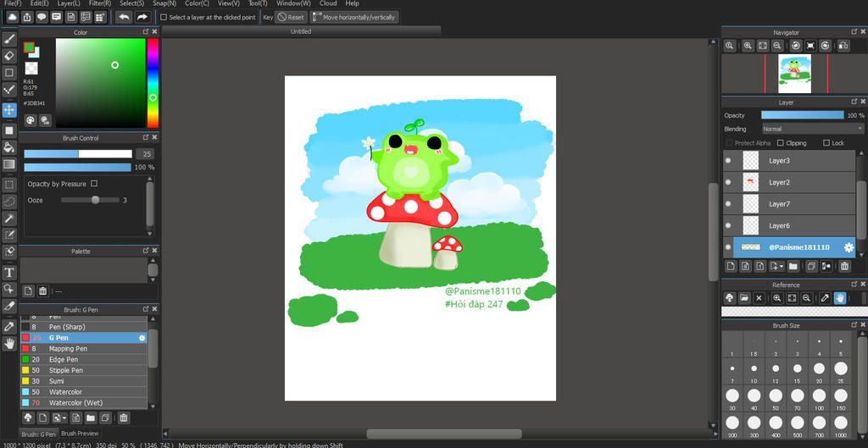Select the Mapping Pen brush
This screenshot has width=868, height=448.
pyautogui.click(x=84, y=348)
